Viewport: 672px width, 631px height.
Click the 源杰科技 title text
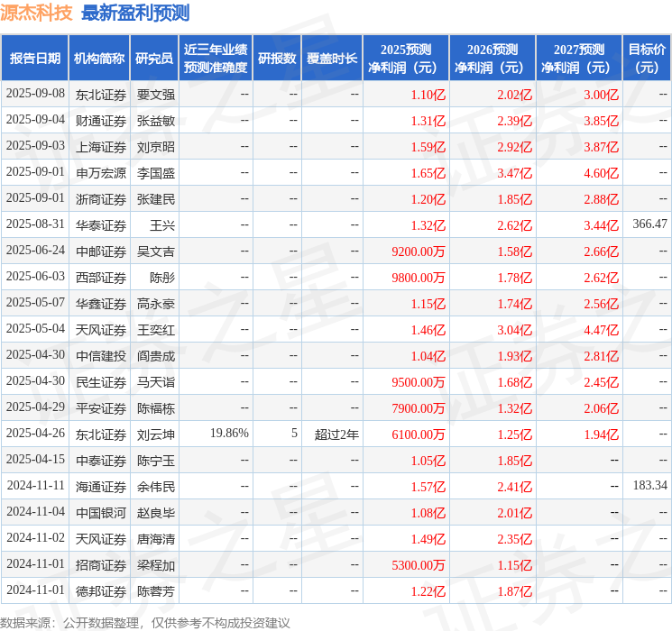(36, 13)
